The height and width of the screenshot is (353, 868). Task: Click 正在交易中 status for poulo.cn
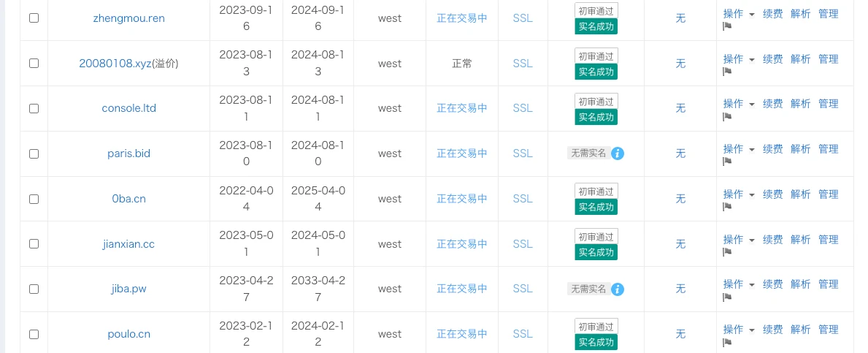(x=461, y=334)
